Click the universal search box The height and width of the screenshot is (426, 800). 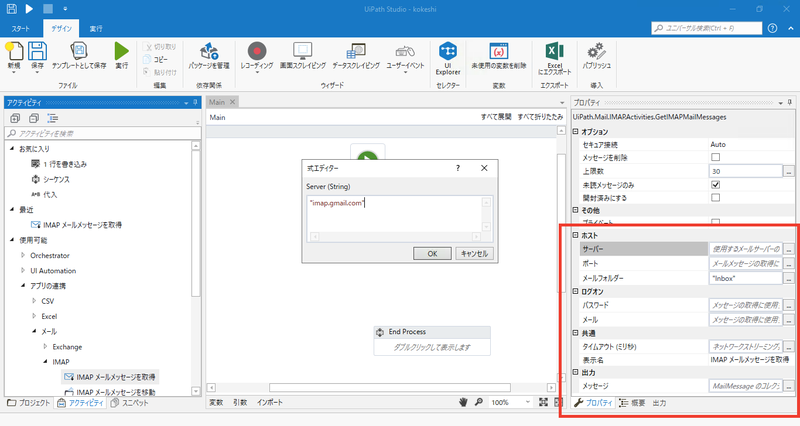tap(707, 28)
